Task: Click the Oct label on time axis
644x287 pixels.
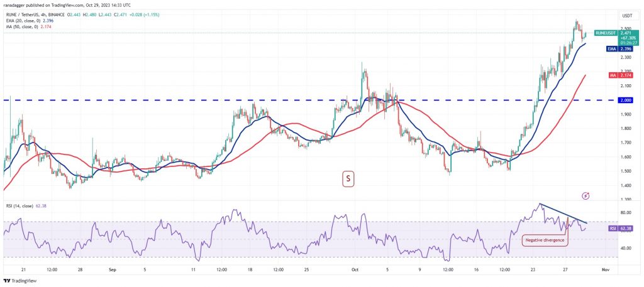Action: pyautogui.click(x=355, y=270)
